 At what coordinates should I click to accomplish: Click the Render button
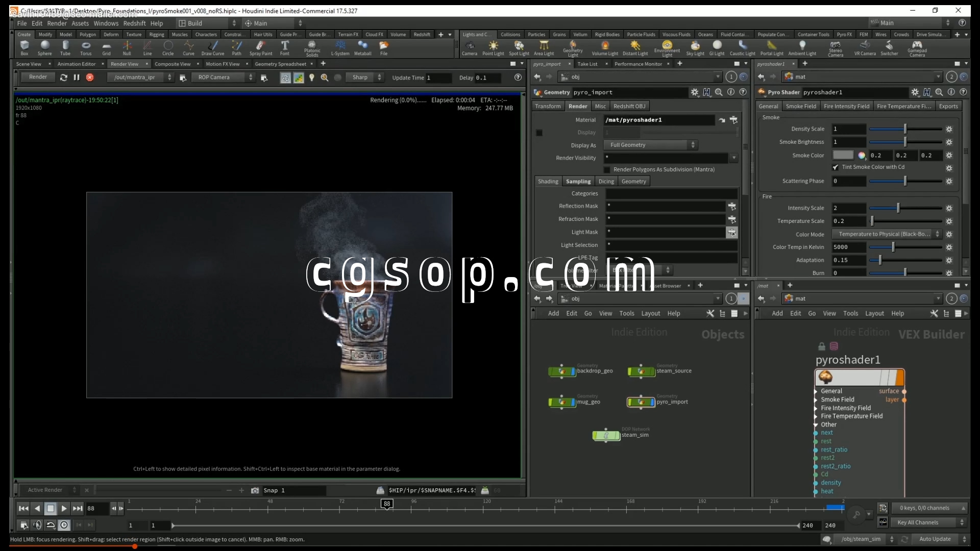38,77
